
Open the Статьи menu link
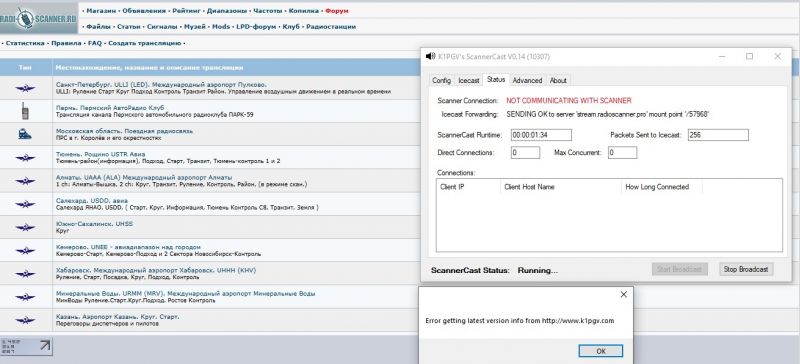[129, 26]
